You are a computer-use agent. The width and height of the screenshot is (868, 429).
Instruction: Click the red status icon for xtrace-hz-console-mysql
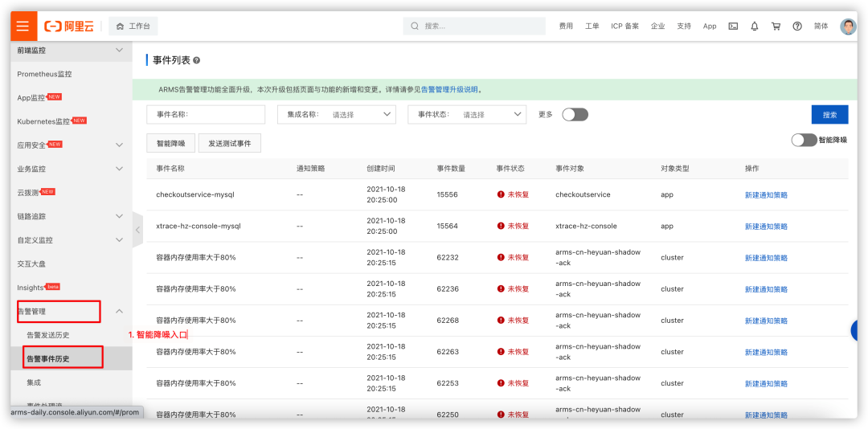(501, 226)
